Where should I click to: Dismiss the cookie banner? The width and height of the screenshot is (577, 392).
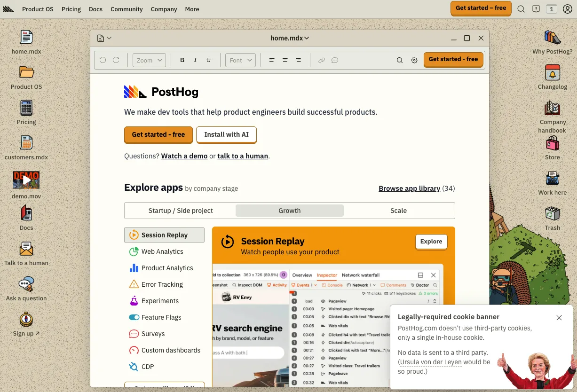[x=559, y=318]
